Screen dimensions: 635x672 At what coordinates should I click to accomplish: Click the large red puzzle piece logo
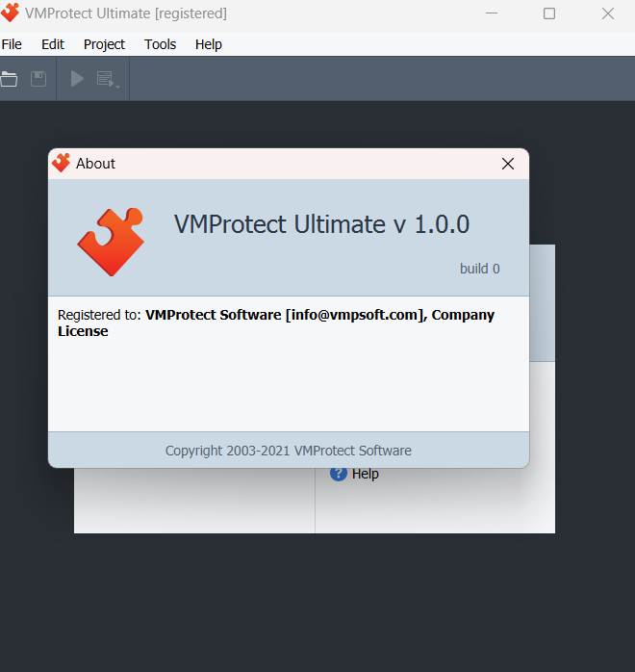pos(111,242)
